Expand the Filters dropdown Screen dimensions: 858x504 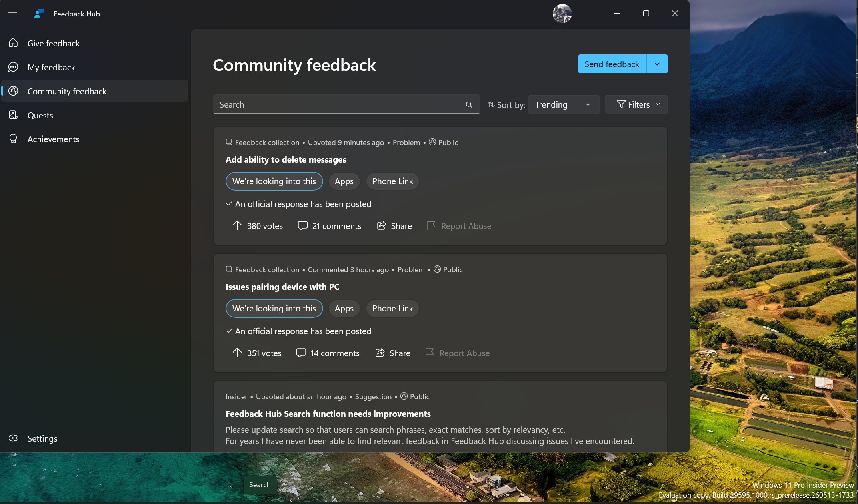[x=636, y=104]
